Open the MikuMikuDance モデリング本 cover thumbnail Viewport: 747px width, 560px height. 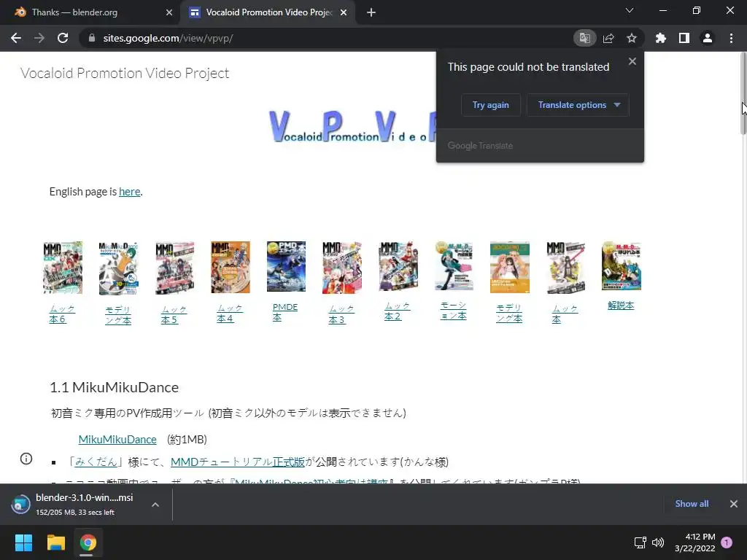click(x=118, y=268)
